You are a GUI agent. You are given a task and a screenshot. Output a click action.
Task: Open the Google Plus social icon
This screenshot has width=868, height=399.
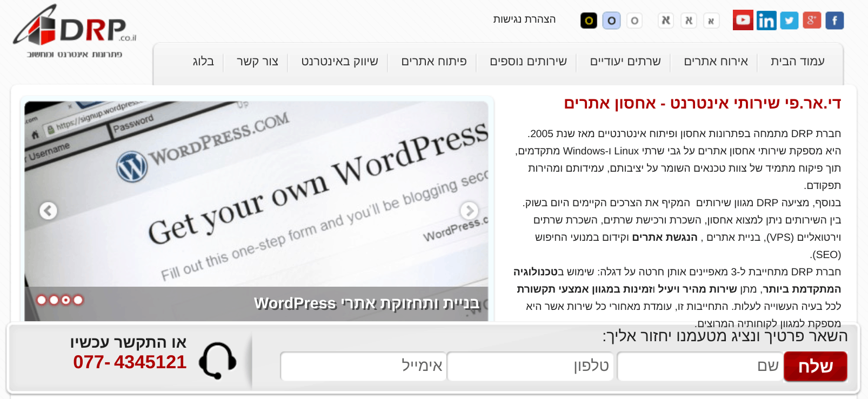[x=812, y=21]
